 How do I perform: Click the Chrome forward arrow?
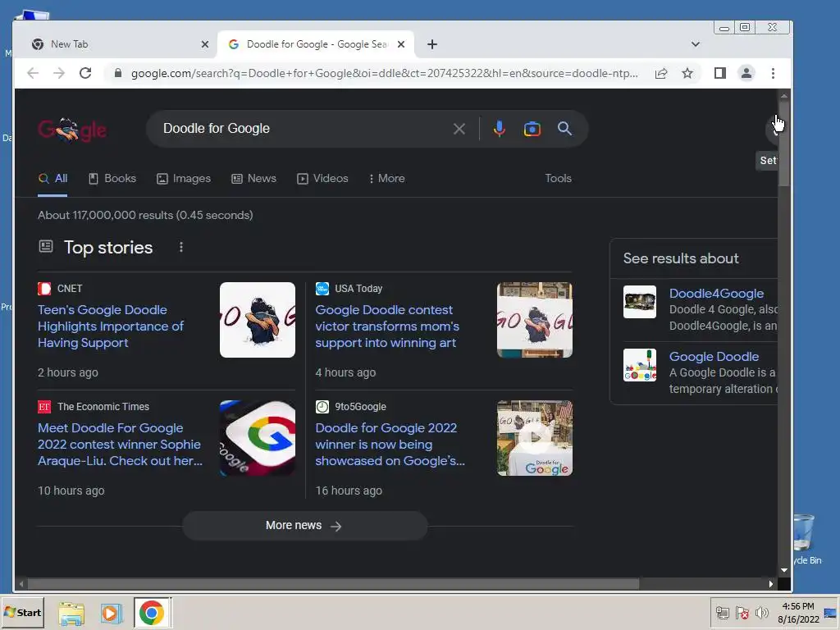pos(59,73)
